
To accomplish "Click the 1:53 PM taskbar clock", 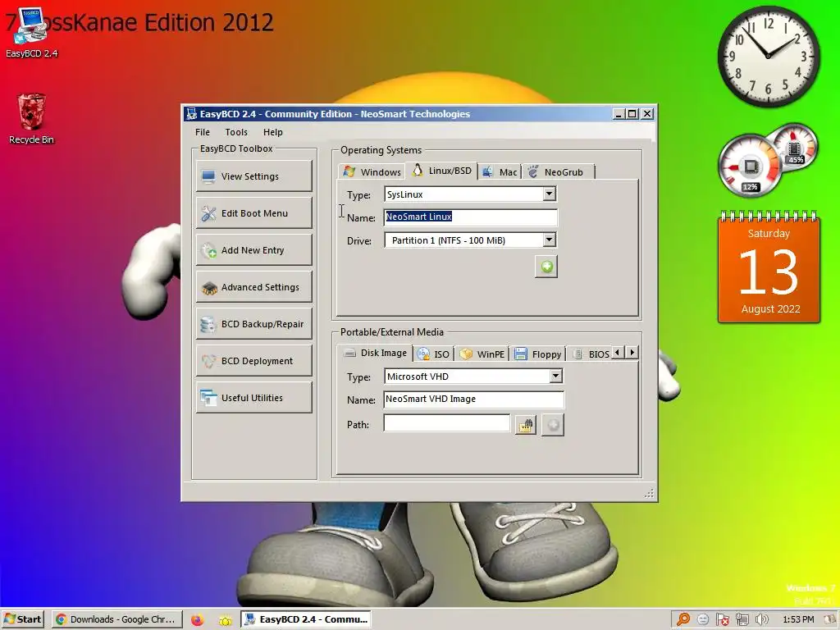I will (798, 619).
